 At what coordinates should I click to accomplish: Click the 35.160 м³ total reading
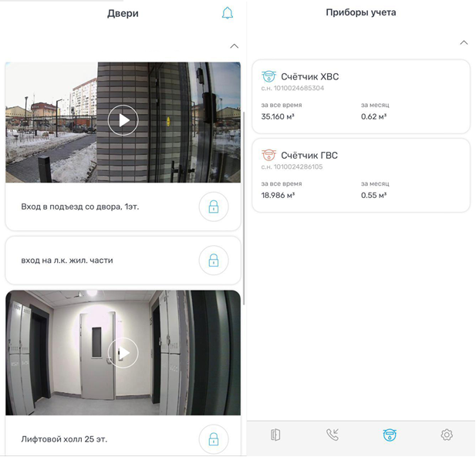tap(278, 116)
